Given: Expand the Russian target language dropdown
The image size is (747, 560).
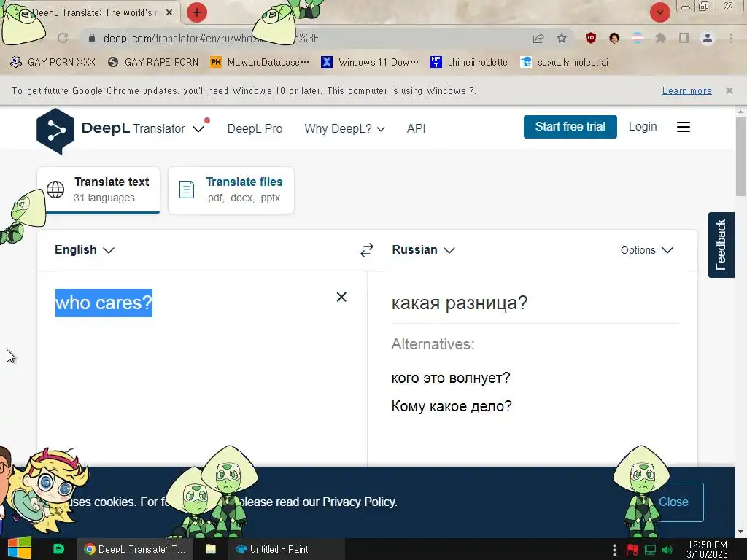Looking at the screenshot, I should [x=423, y=250].
